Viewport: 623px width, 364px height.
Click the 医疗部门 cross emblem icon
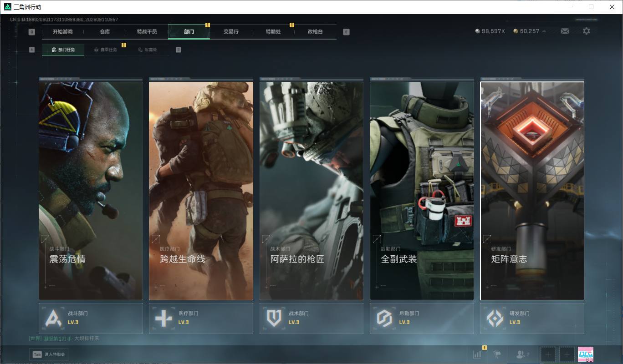(x=163, y=318)
